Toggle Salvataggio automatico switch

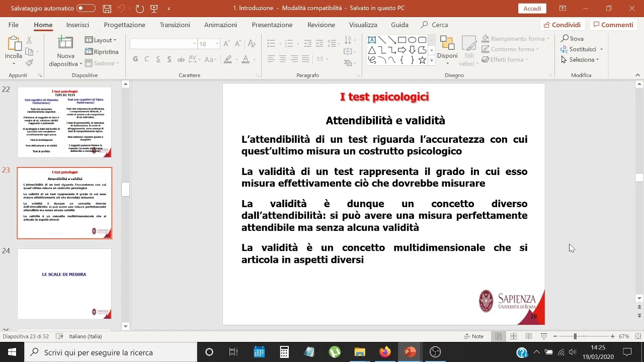click(86, 9)
